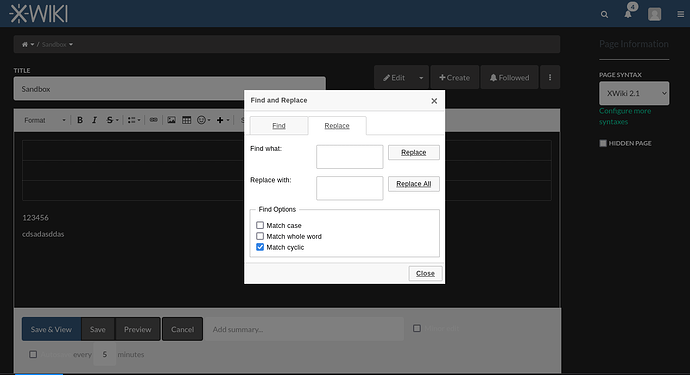
Task: Toggle the Minor edit checkbox
Action: click(417, 328)
